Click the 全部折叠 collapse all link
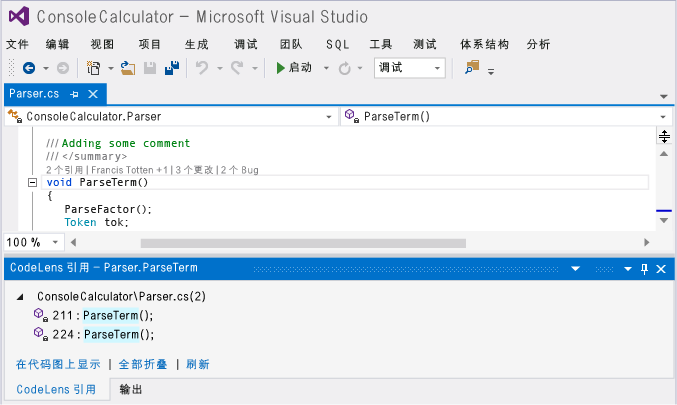Viewport: 677px width, 405px height. [143, 364]
